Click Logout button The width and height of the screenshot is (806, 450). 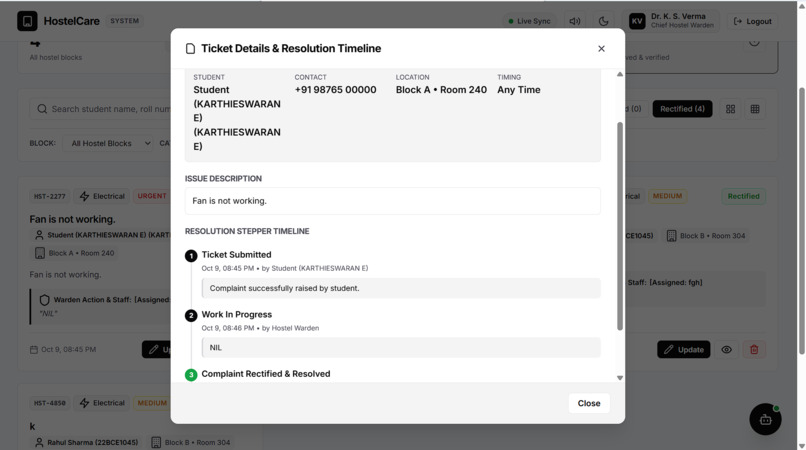point(753,21)
